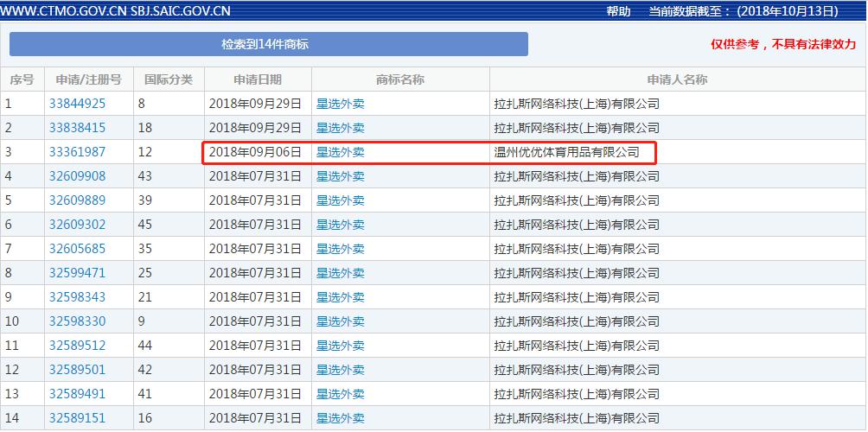Click 星选外卖 trademark name in row 1

[x=341, y=104]
